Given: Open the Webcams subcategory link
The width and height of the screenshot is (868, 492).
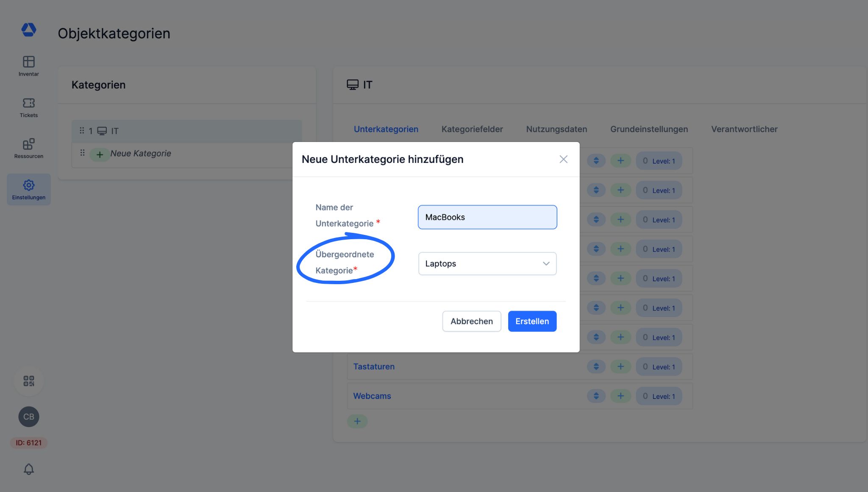Looking at the screenshot, I should (x=372, y=396).
